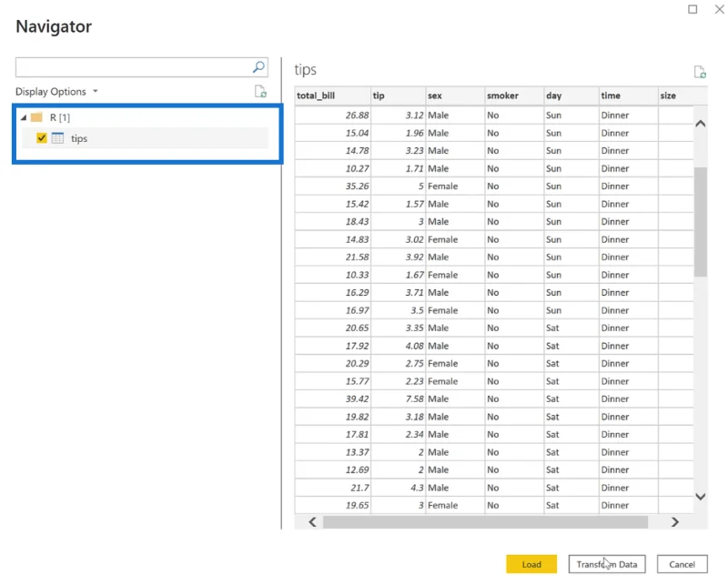Click the preview refresh icon near tips title

click(700, 72)
